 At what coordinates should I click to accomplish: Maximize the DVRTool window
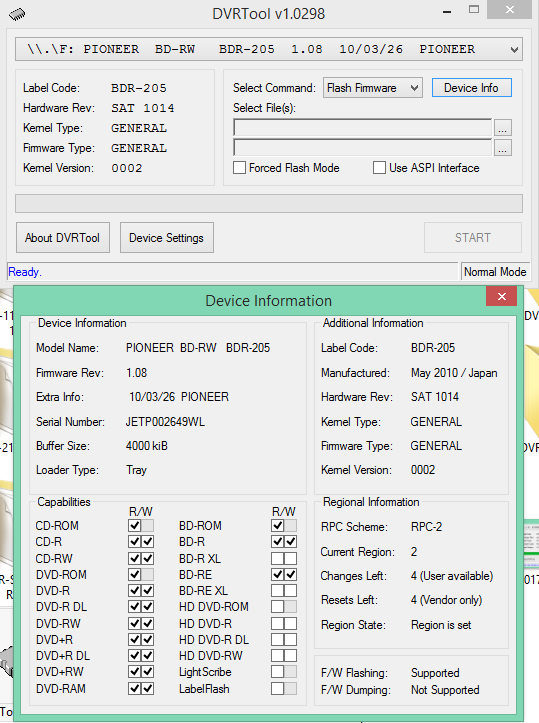point(474,10)
